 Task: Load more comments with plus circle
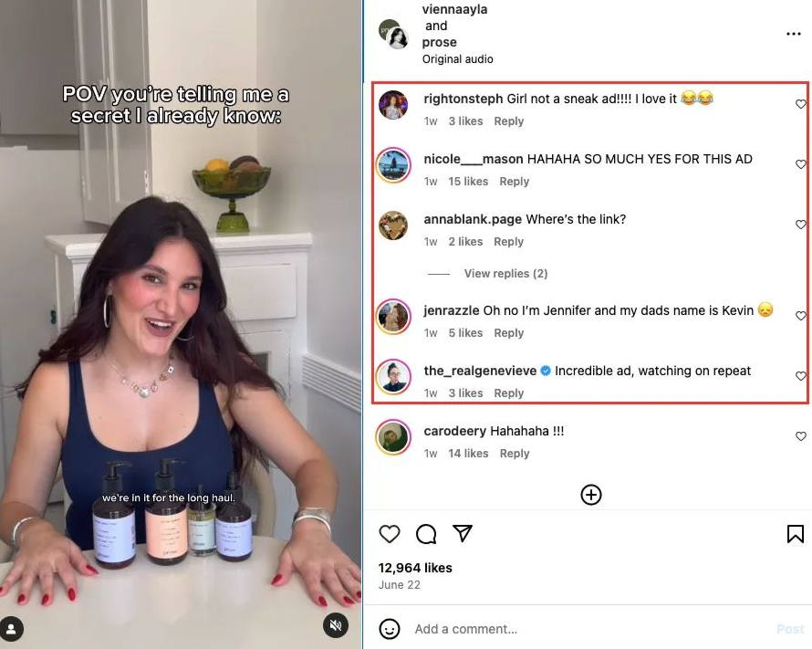click(x=591, y=495)
